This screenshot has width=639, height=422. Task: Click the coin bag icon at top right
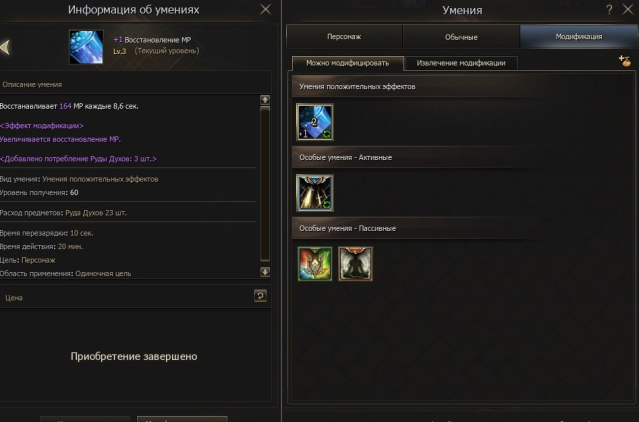tap(625, 61)
